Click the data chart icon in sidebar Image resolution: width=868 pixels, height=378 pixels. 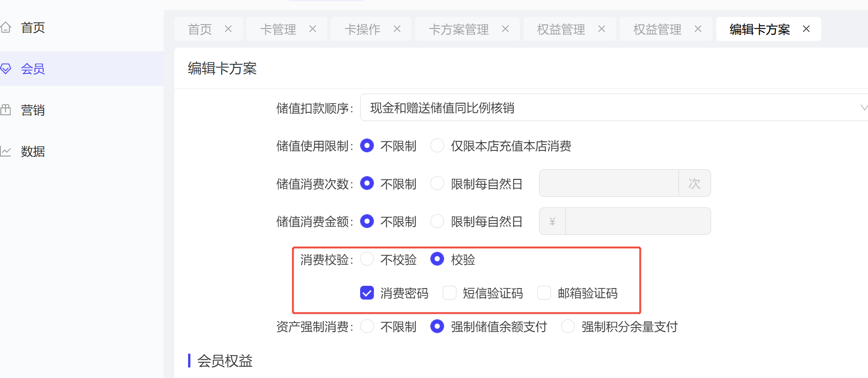6,151
